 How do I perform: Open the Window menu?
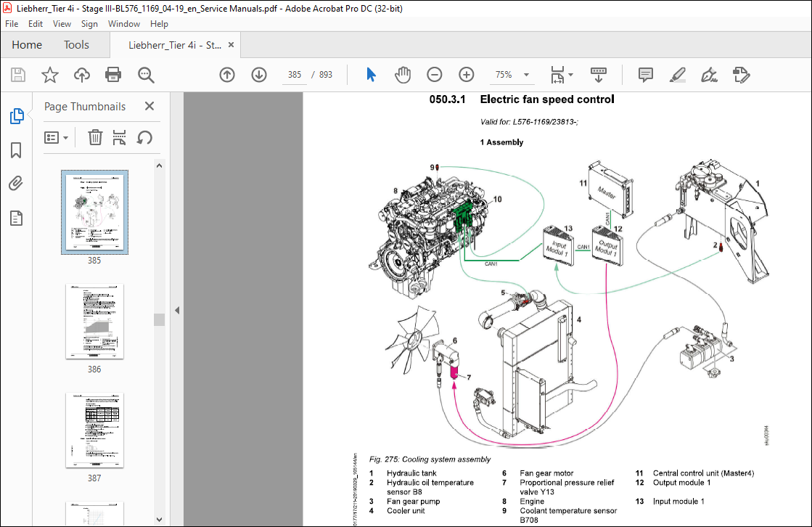(x=124, y=24)
